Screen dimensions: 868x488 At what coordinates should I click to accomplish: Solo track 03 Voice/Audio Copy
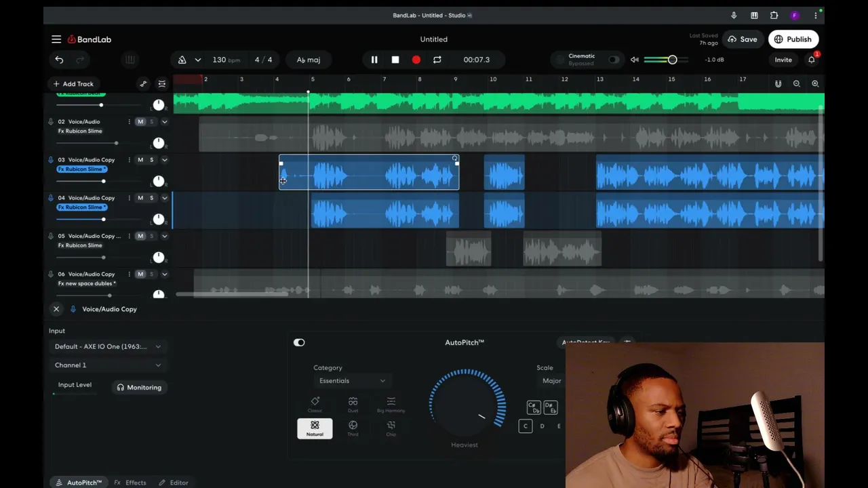[x=151, y=160]
